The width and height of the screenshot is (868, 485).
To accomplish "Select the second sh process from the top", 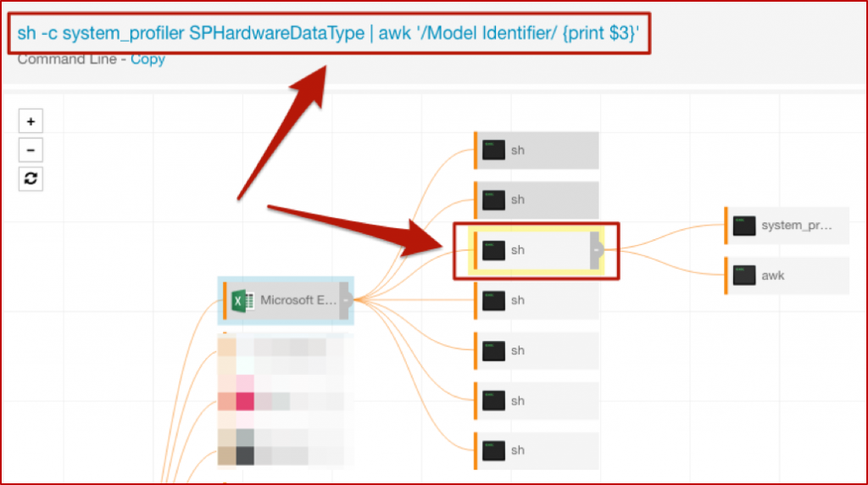I will 537,200.
